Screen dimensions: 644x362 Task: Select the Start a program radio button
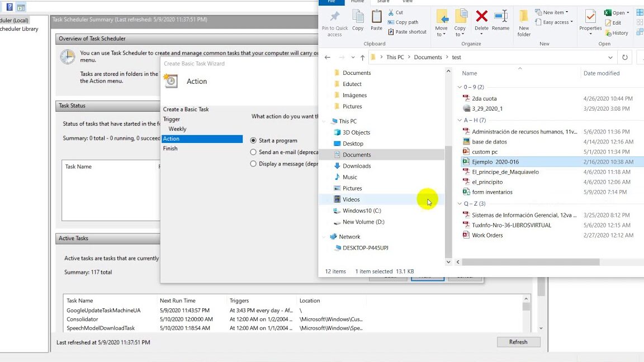254,140
